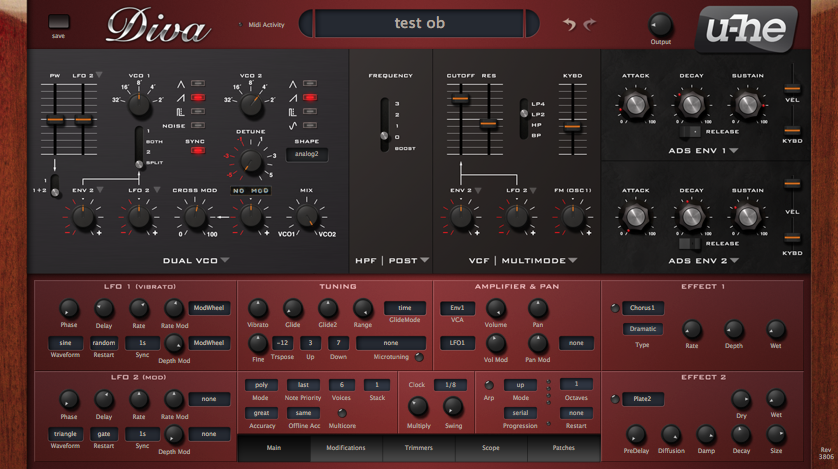Image resolution: width=838 pixels, height=469 pixels.
Task: Click the FM (OSC1) knob
Action: coord(573,216)
